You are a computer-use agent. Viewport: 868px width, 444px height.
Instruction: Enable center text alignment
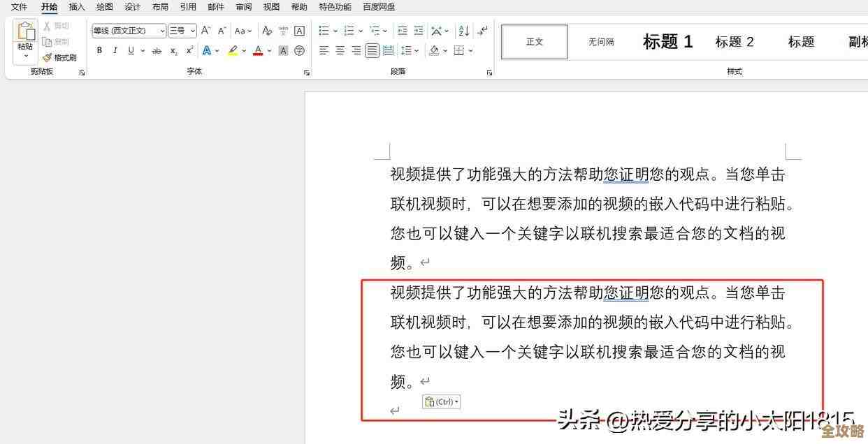(339, 50)
